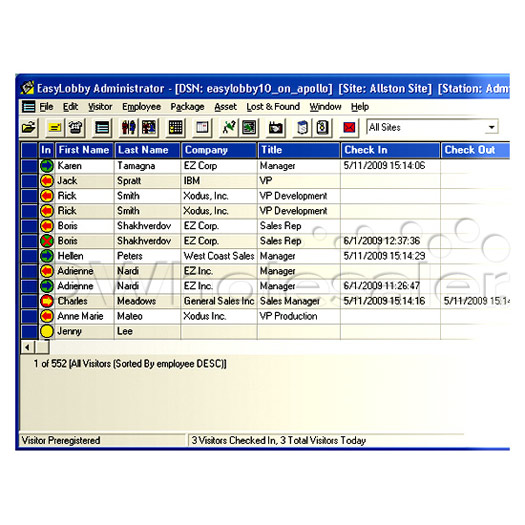525x525 pixels.
Task: Sort by the Company column header
Action: (x=219, y=150)
